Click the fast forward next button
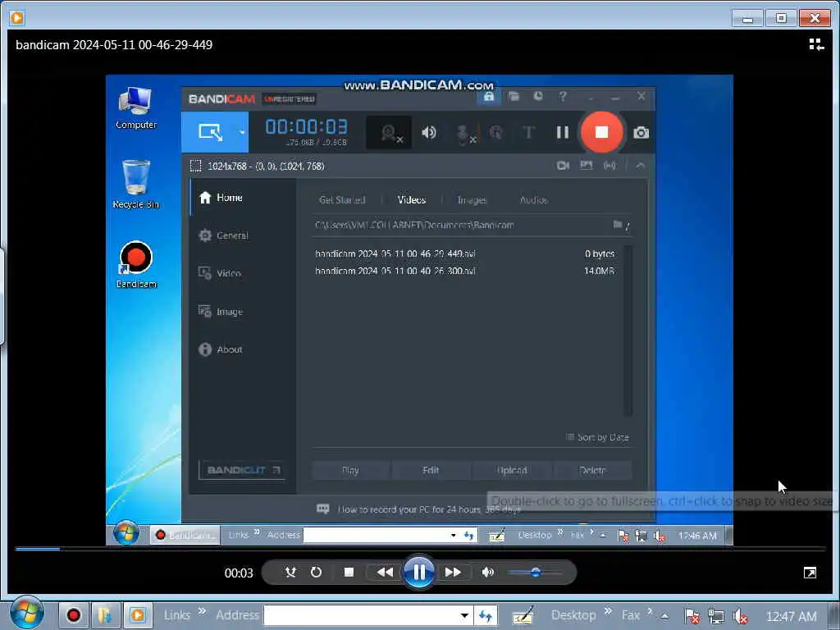Viewport: 840px width, 630px height. (x=453, y=572)
